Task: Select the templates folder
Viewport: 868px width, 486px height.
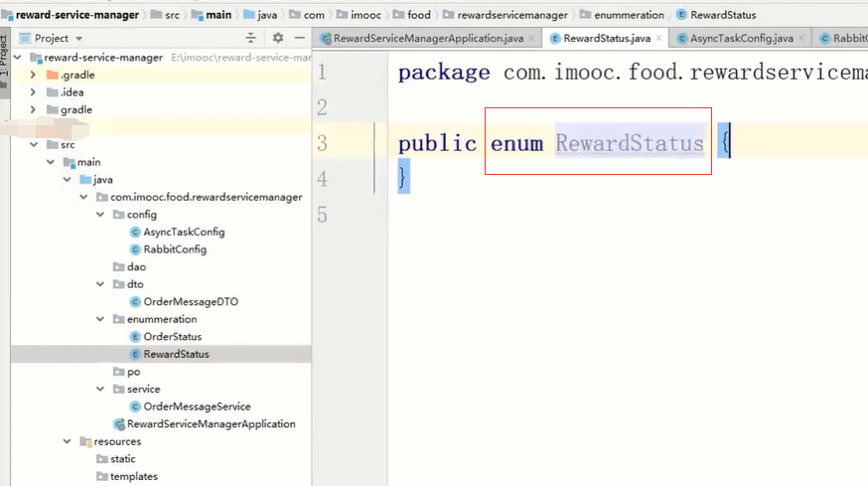Action: pyautogui.click(x=133, y=477)
